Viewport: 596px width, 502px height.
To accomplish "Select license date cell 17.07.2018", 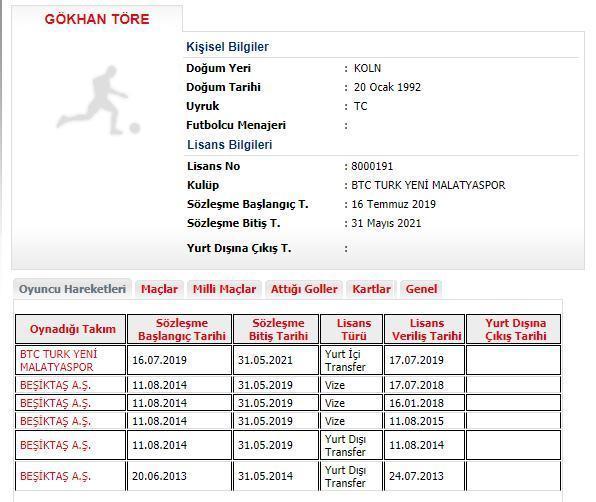I will tap(425, 385).
